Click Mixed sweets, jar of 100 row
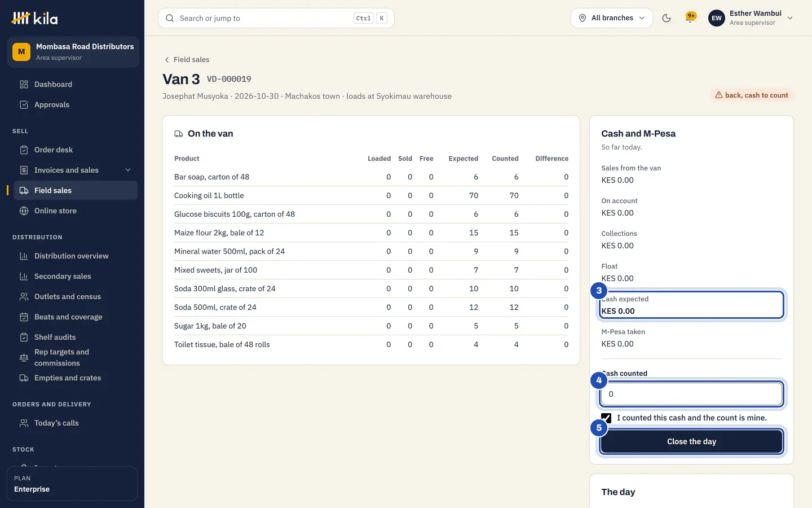Image resolution: width=812 pixels, height=508 pixels. (371, 270)
